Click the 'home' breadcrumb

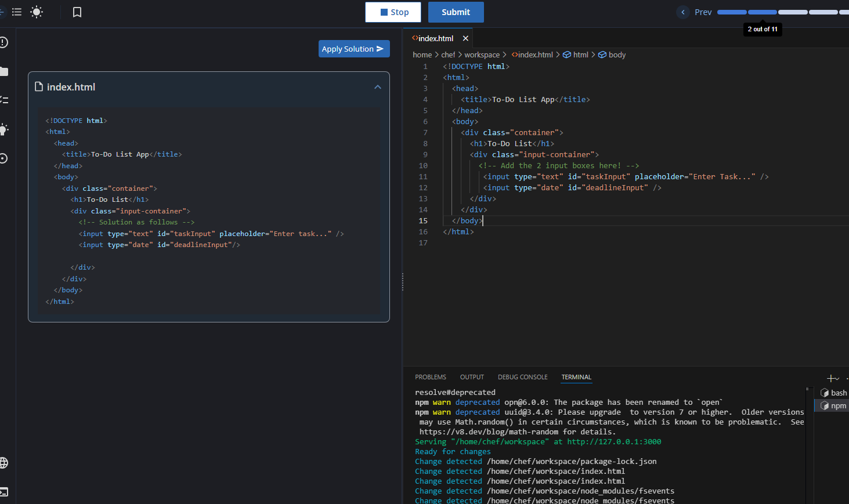click(422, 55)
